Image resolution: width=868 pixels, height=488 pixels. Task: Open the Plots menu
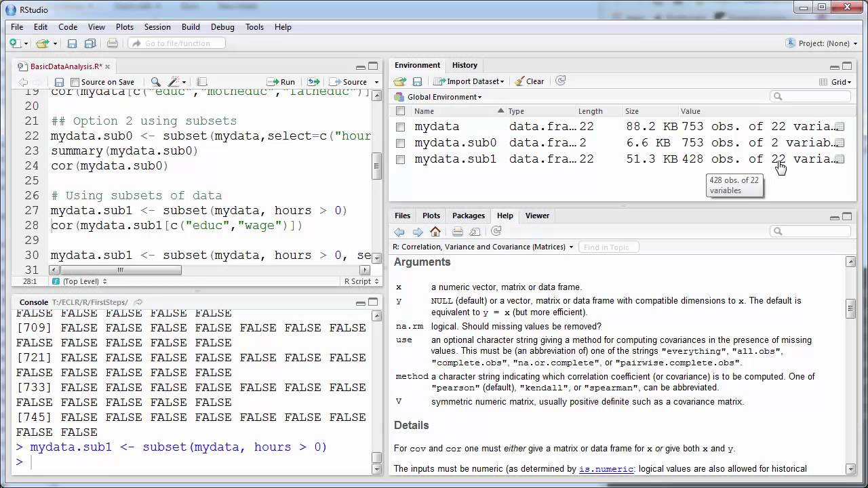click(x=125, y=27)
